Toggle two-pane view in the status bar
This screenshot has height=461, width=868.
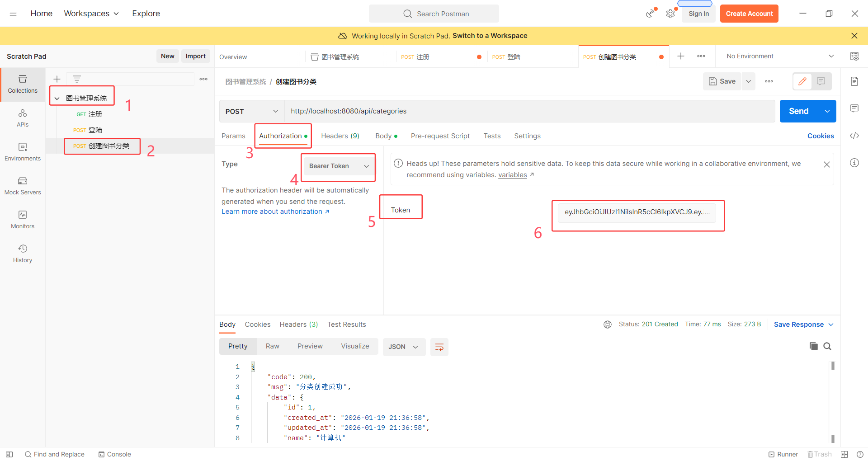[x=844, y=454]
